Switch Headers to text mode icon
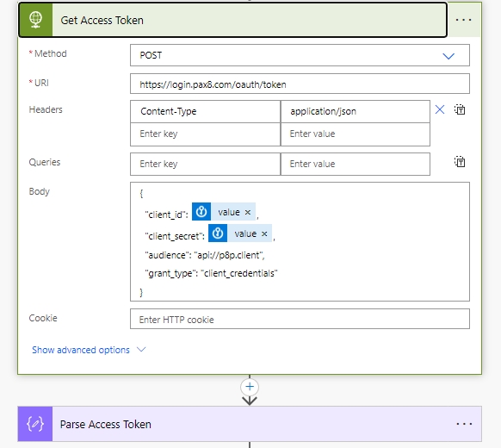 click(x=460, y=109)
